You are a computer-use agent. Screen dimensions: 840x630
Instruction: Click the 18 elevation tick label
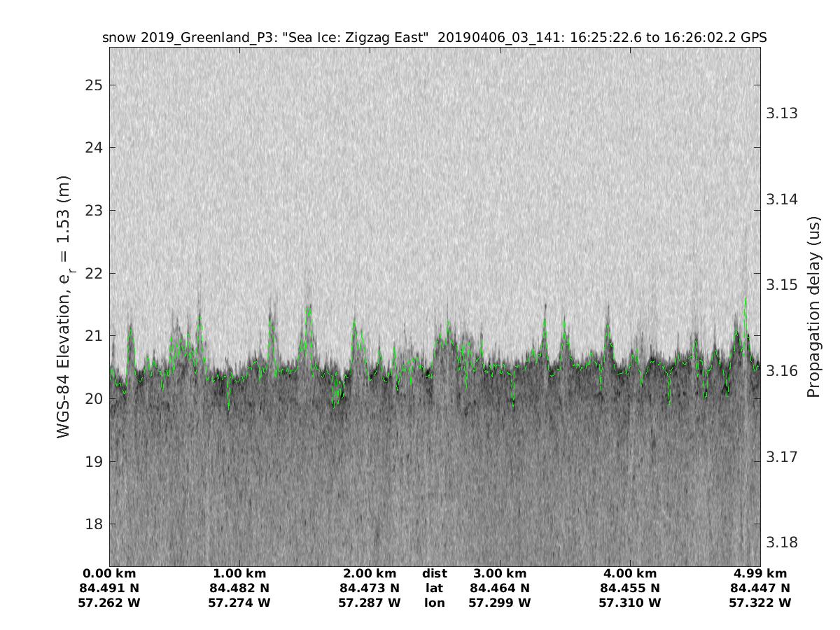(x=94, y=524)
